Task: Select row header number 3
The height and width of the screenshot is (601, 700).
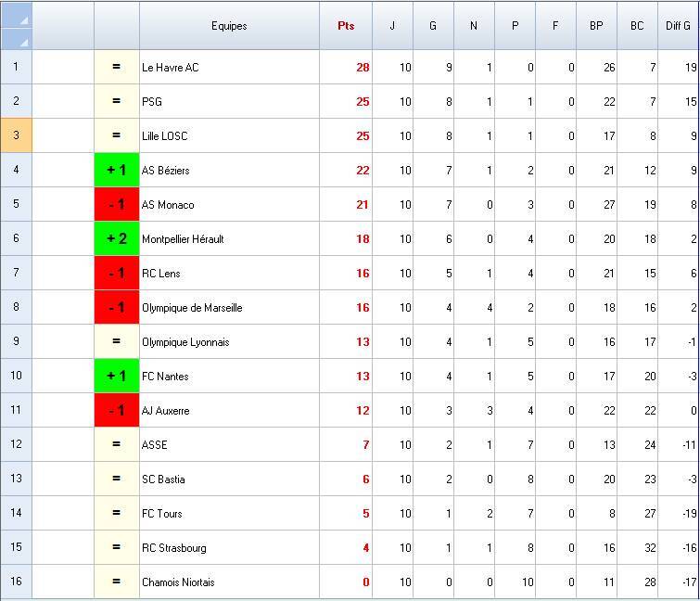Action: coord(16,136)
